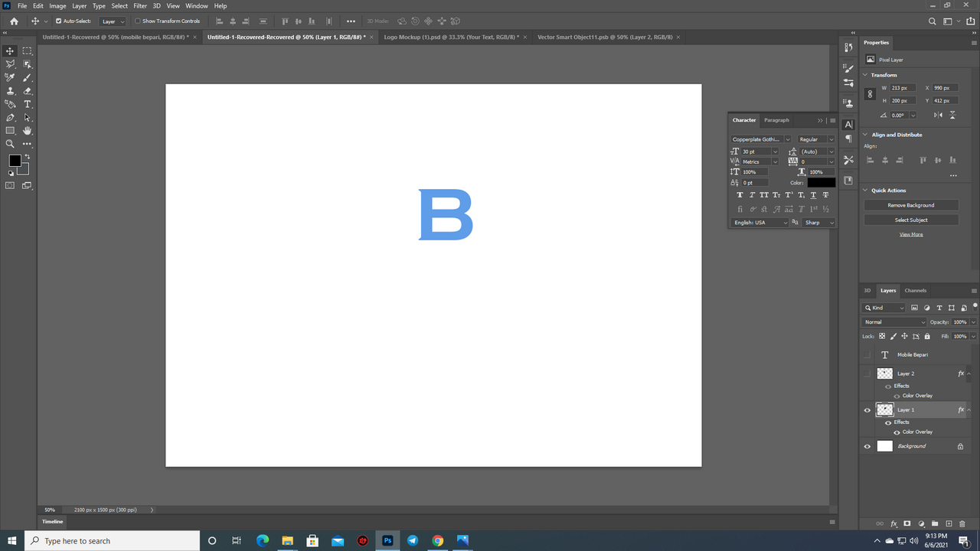Hide the Background layer eye icon
Screen dimensions: 980x551
coord(867,446)
